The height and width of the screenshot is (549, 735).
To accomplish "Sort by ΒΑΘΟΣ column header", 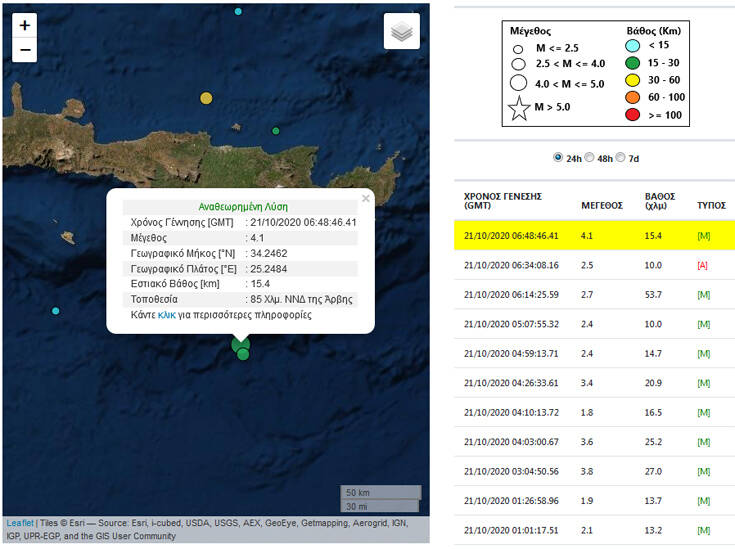I will [660, 200].
